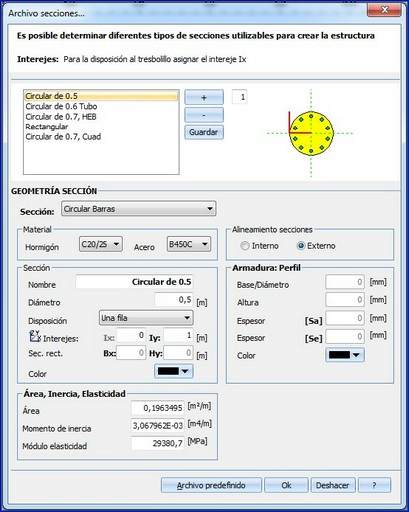Click the plus button to add section

click(204, 97)
